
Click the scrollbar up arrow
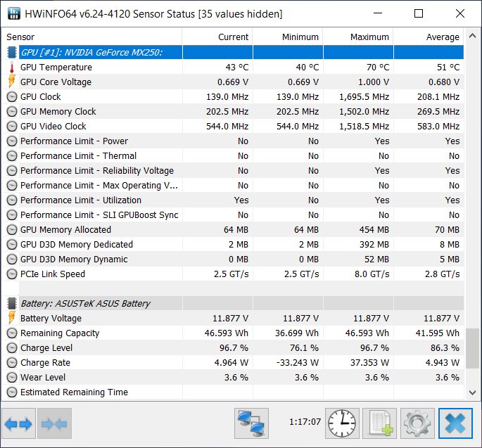[x=472, y=36]
